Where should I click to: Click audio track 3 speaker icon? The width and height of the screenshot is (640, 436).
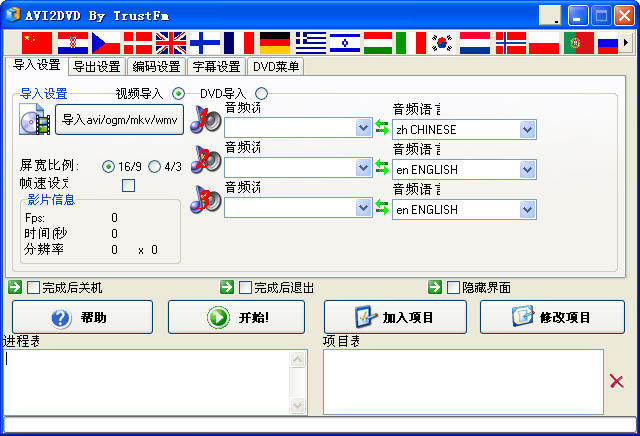pos(206,199)
